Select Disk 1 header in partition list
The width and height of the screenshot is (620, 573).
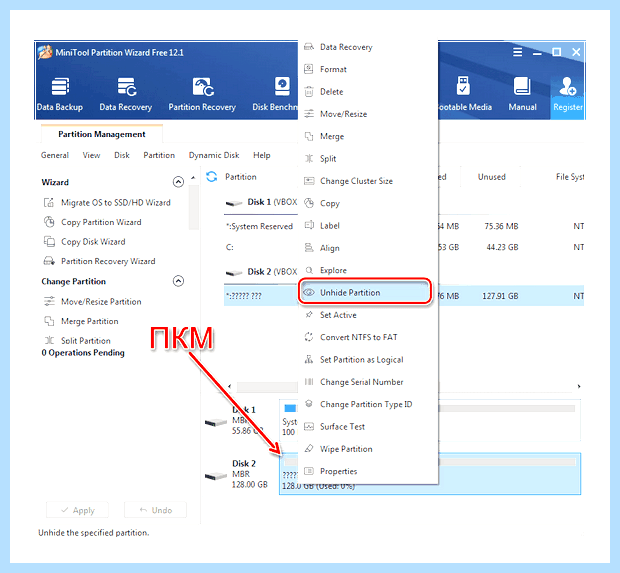click(261, 202)
